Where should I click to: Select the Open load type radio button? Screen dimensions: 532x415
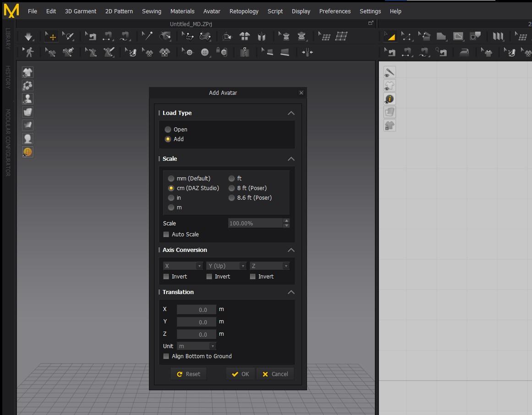[x=168, y=130]
